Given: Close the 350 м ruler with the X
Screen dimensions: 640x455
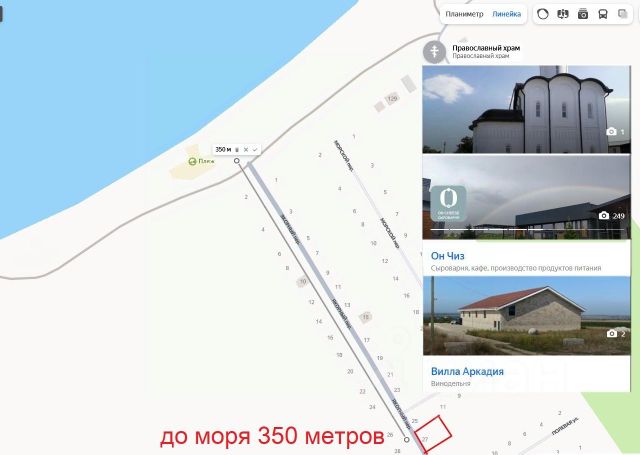Looking at the screenshot, I should (x=246, y=150).
